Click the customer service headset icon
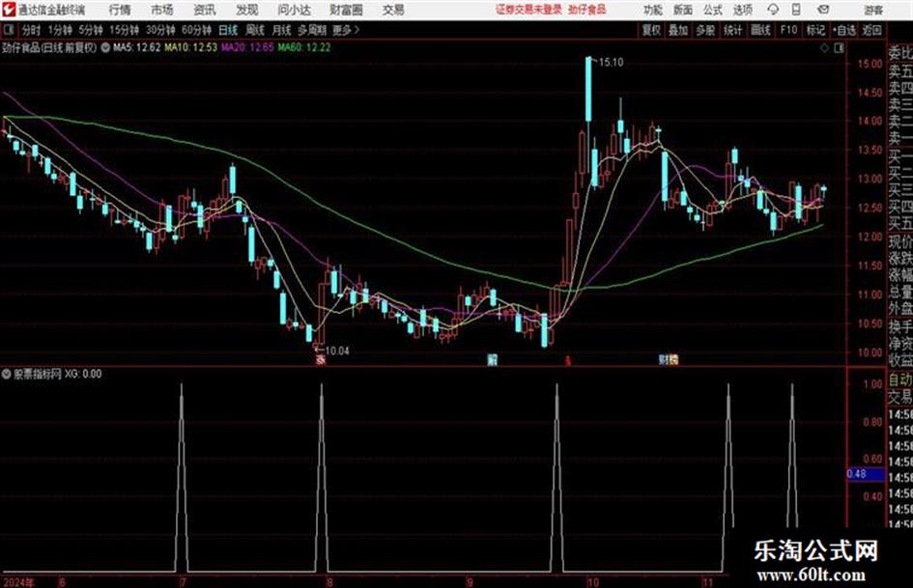913x588 pixels. coord(773,10)
